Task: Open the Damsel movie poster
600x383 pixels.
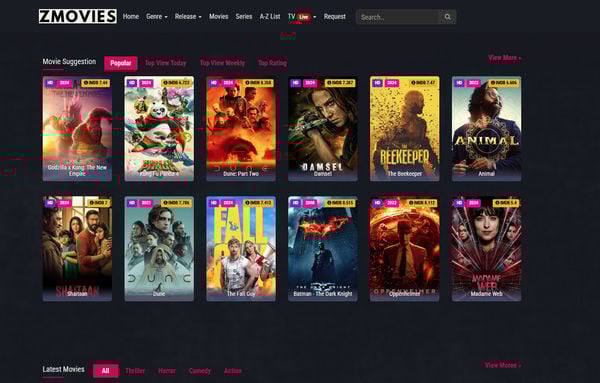Action: coord(323,129)
